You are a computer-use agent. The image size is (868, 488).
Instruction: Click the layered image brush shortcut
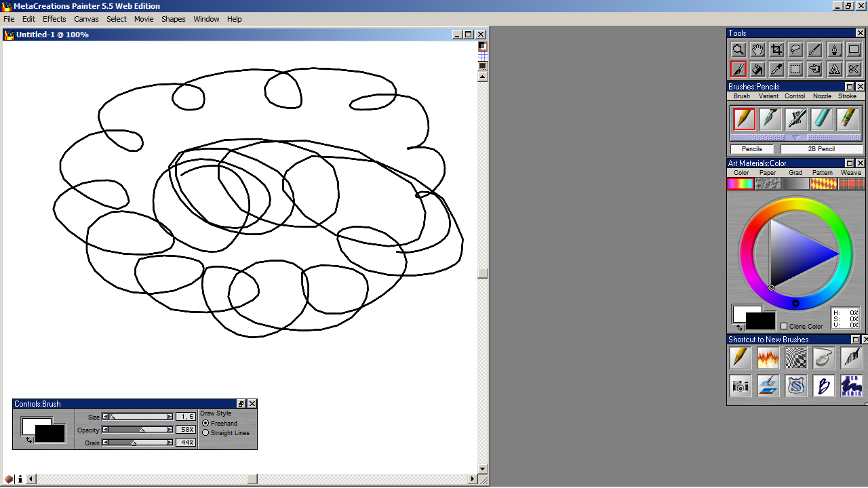click(x=768, y=386)
